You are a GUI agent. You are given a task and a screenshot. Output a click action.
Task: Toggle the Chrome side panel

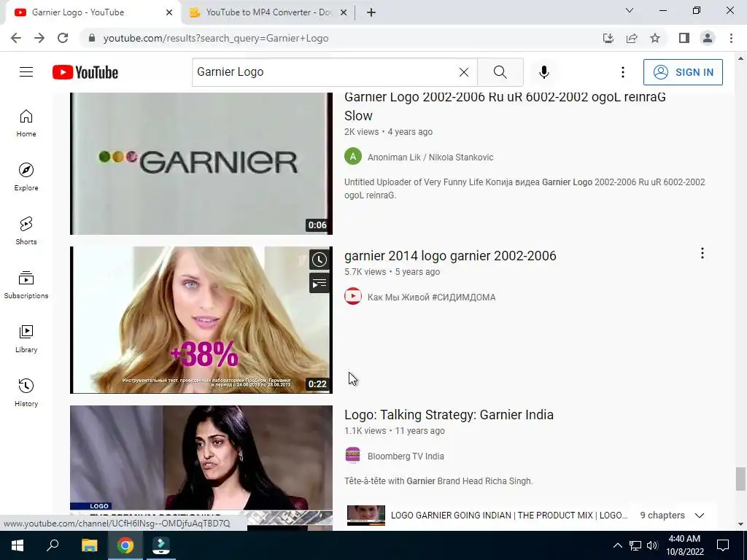[x=684, y=38]
